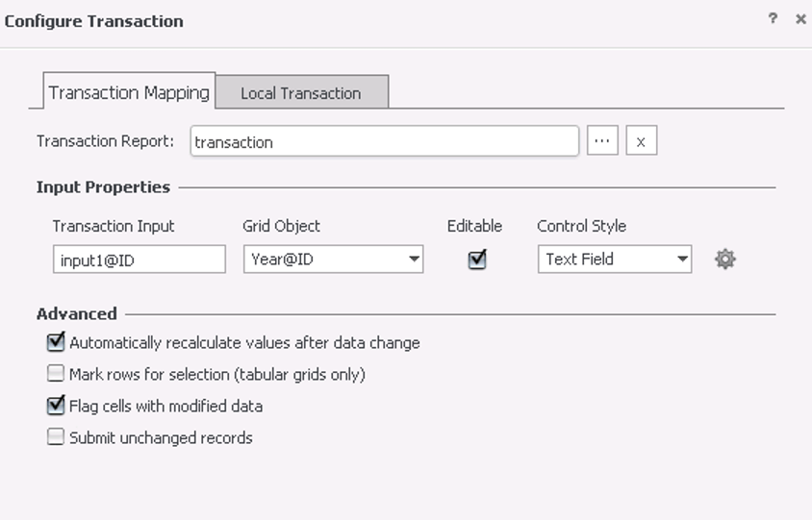
Task: Select the Transaction Mapping tab
Action: pyautogui.click(x=129, y=91)
